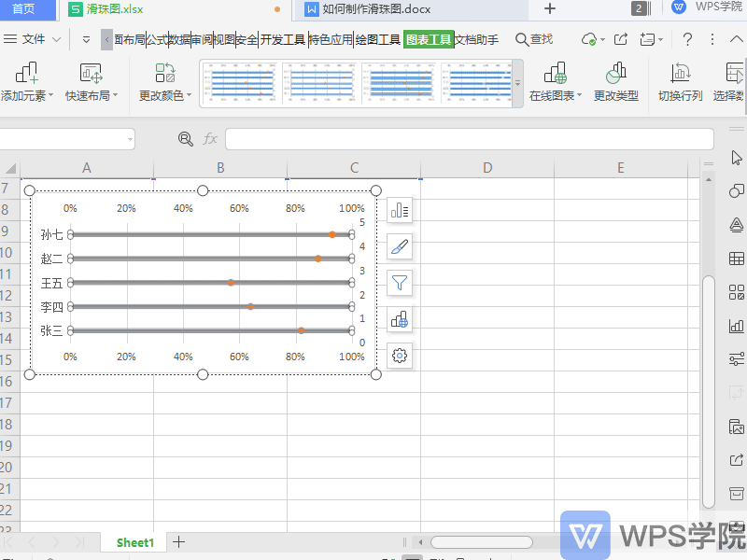Click the orange bead on the 张三 slider

tap(301, 330)
